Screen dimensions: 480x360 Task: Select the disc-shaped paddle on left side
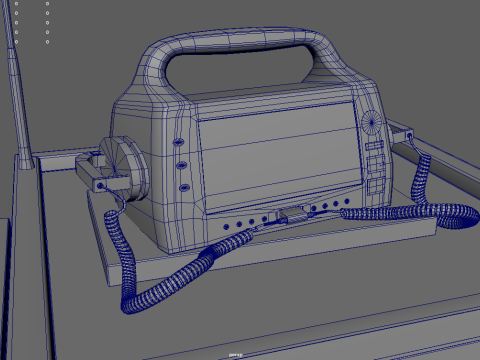coord(124,168)
